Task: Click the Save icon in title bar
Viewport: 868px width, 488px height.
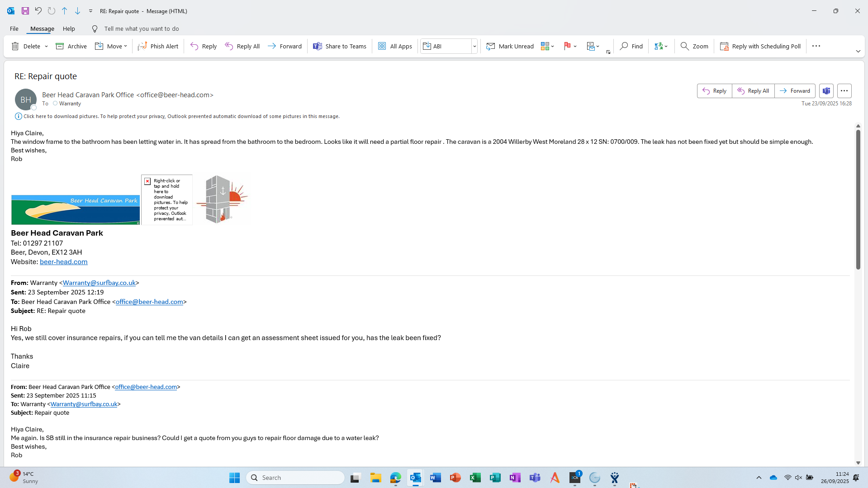Action: [25, 11]
